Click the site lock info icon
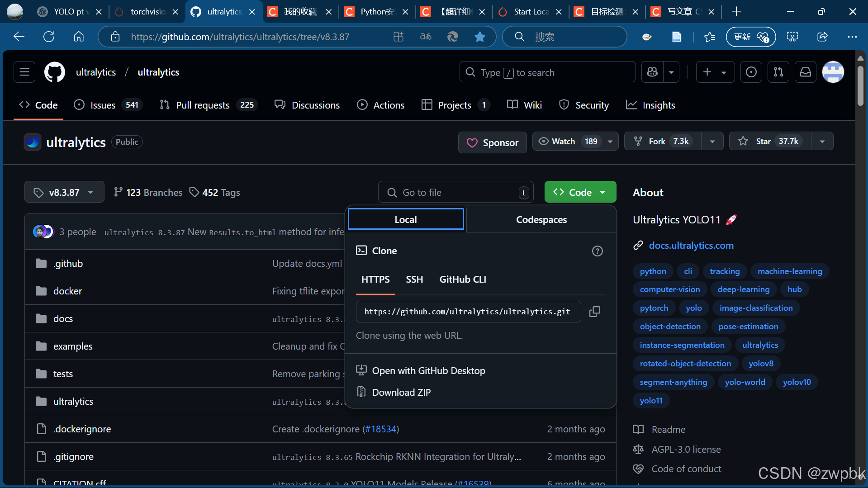This screenshot has width=868, height=488. point(115,37)
